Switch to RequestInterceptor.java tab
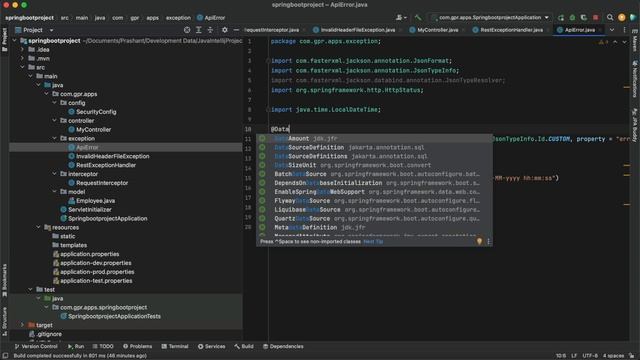Viewport: 640px width, 360px height. [x=275, y=30]
